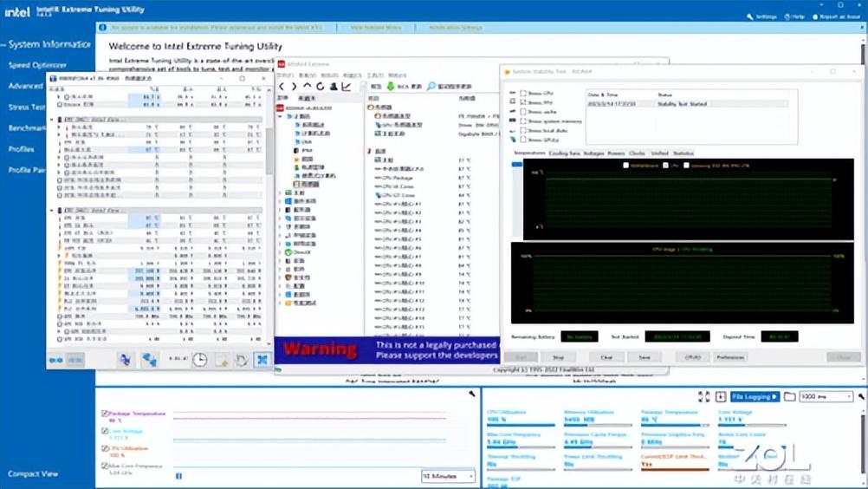
Task: Collapse the second CPU group in HWiNFO
Action: point(52,211)
